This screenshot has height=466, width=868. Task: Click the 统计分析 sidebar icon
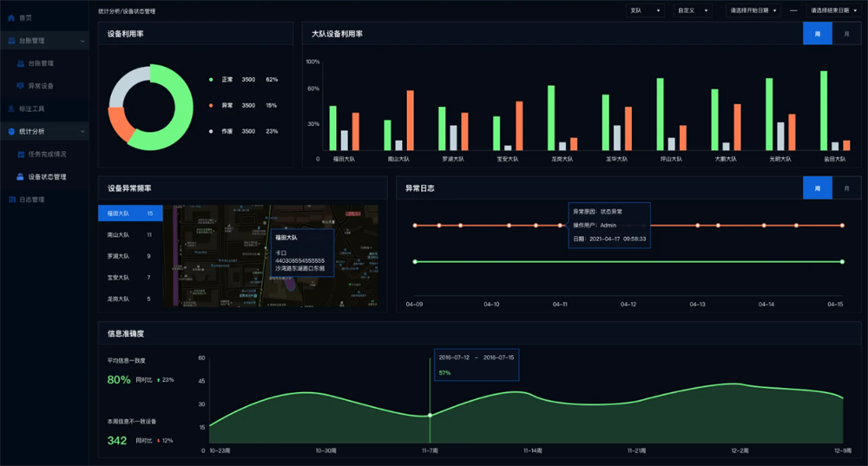[11, 131]
